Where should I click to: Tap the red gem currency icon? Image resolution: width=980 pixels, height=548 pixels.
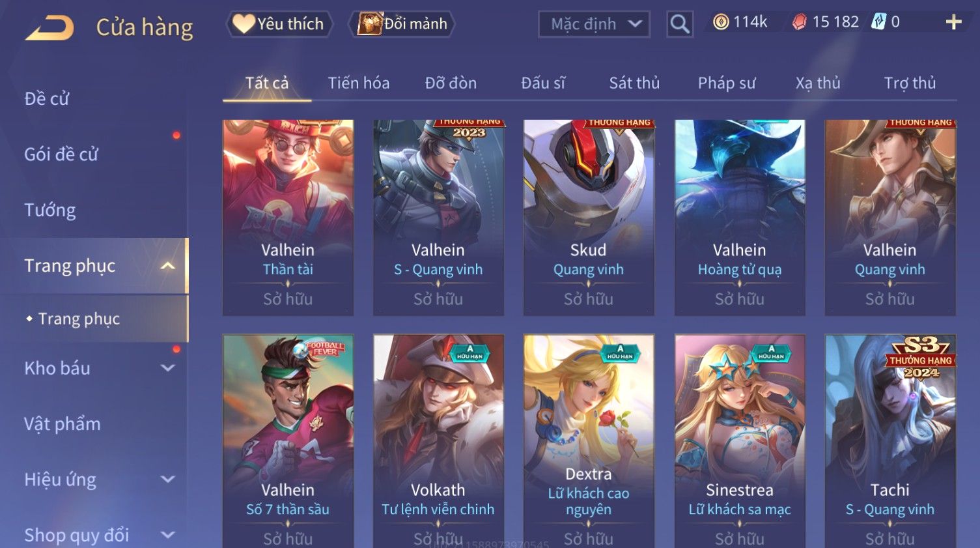799,22
